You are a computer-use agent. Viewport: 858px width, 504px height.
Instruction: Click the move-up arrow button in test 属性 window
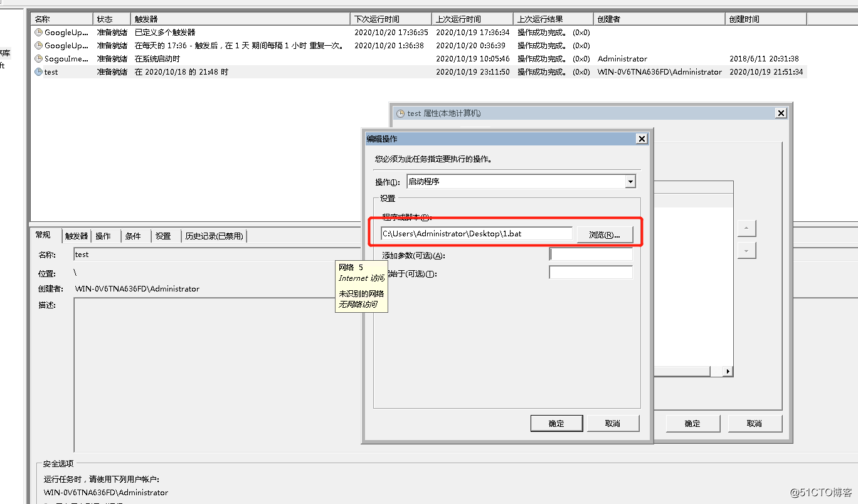click(x=746, y=228)
